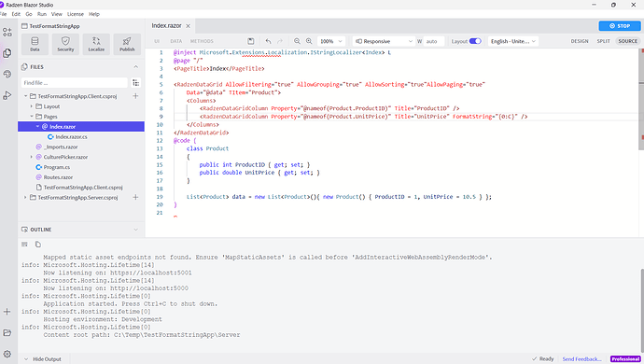Open the Run menu
The width and height of the screenshot is (644, 364).
[x=42, y=14]
